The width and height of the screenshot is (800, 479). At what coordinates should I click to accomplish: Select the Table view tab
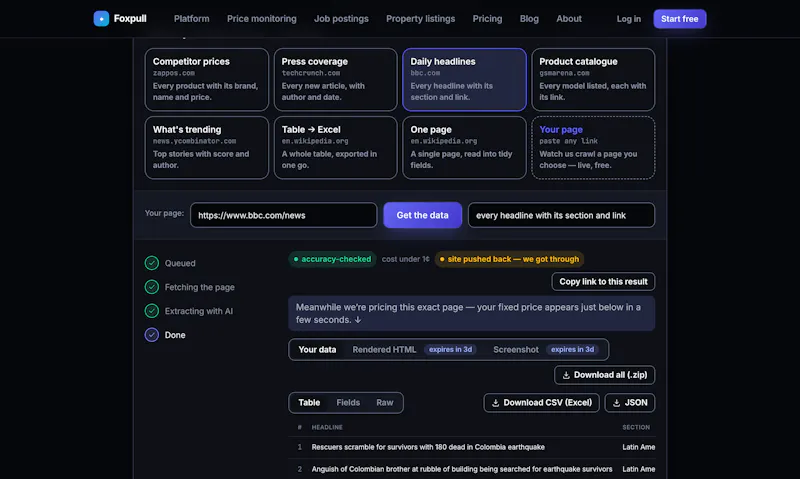click(x=309, y=403)
